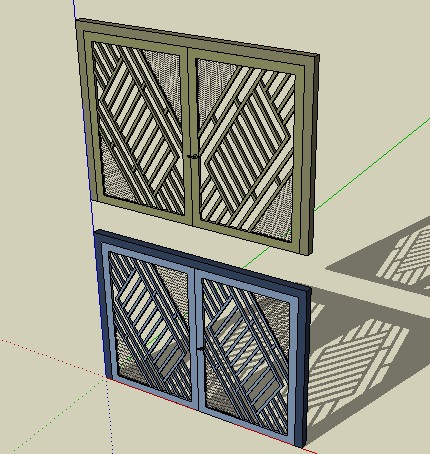The width and height of the screenshot is (430, 454).
Task: Click the latch handle on the olive green doors
Action: click(193, 156)
